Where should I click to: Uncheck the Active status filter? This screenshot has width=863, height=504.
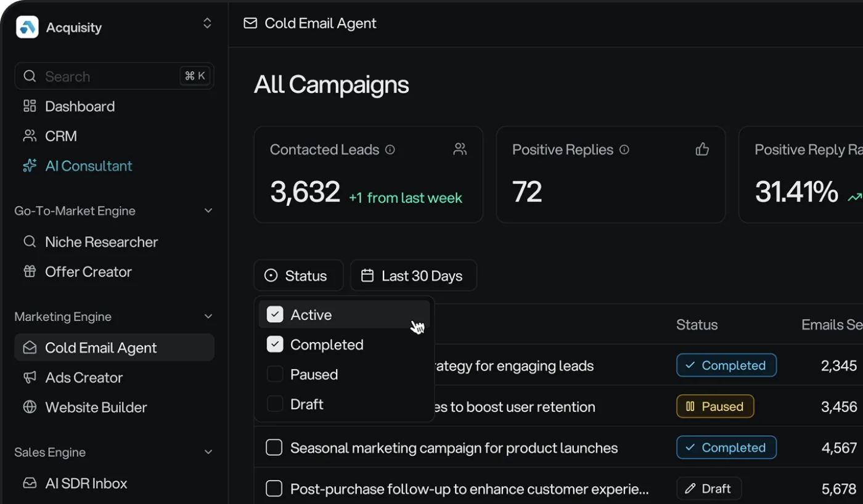tap(274, 314)
